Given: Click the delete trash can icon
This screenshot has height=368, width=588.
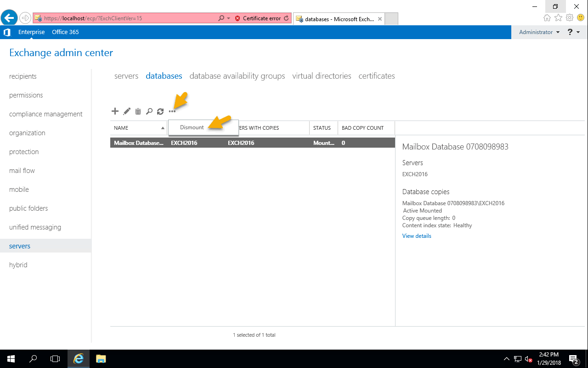Looking at the screenshot, I should [x=138, y=111].
